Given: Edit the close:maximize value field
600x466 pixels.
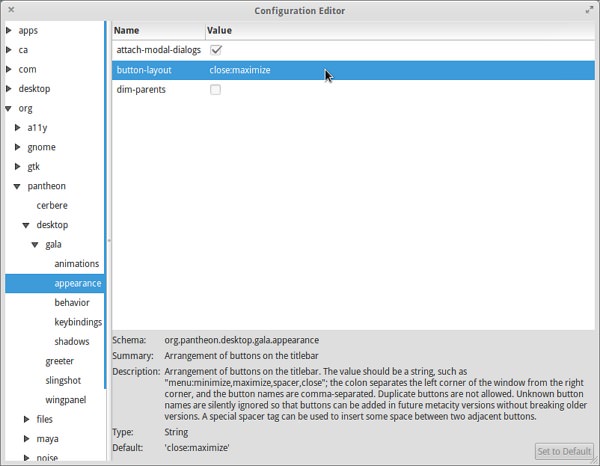Looking at the screenshot, I should point(240,70).
